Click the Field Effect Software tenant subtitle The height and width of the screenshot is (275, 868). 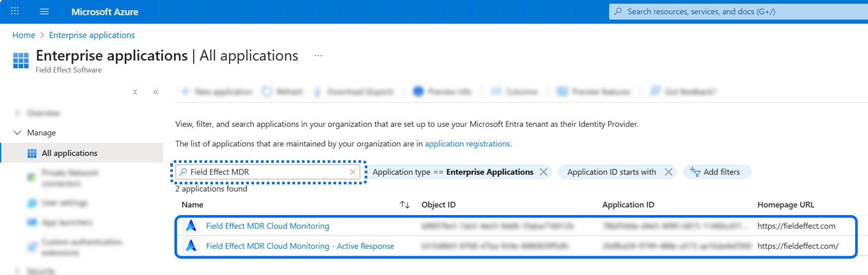69,70
